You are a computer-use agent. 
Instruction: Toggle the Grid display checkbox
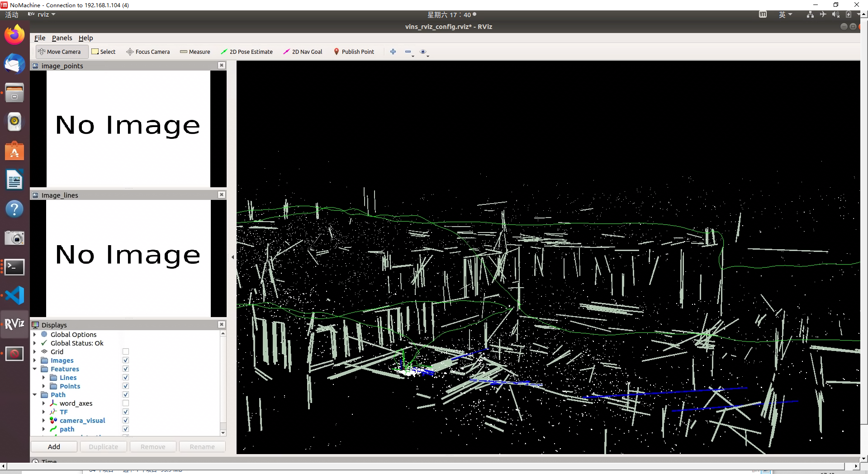pyautogui.click(x=126, y=351)
